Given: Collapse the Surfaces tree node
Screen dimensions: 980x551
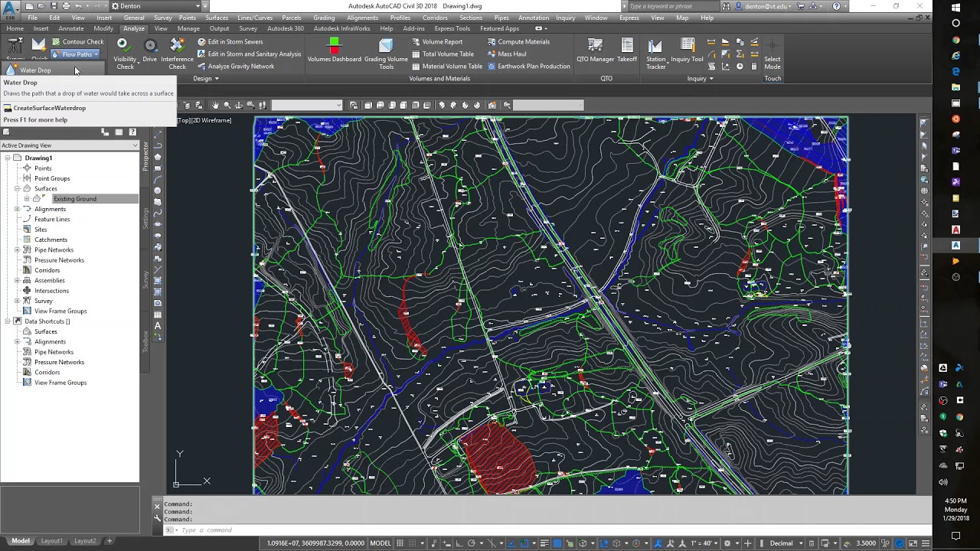Looking at the screenshot, I should tap(17, 188).
